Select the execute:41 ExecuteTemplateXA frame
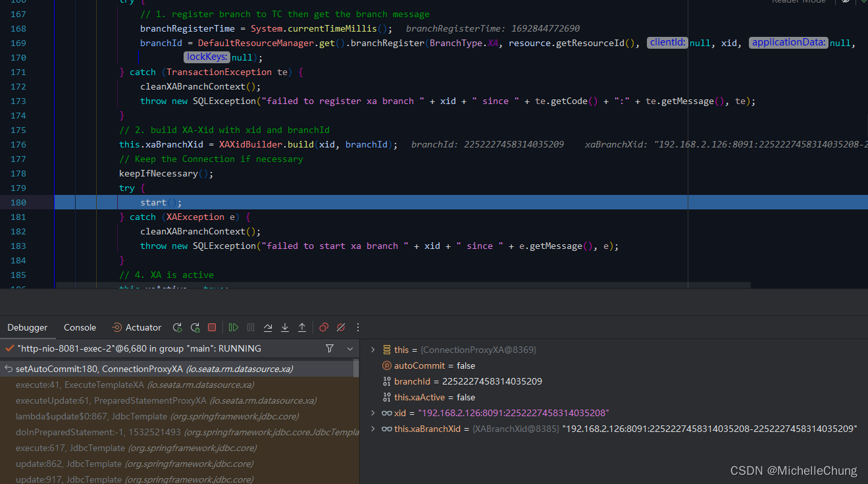Viewport: 868px width, 484px height. [x=177, y=385]
